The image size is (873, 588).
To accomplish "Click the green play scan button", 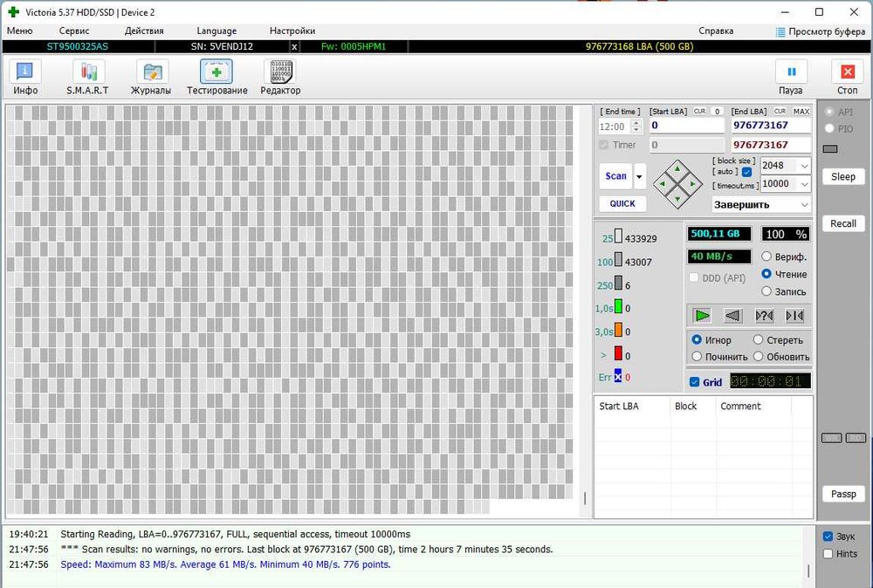I will click(702, 316).
